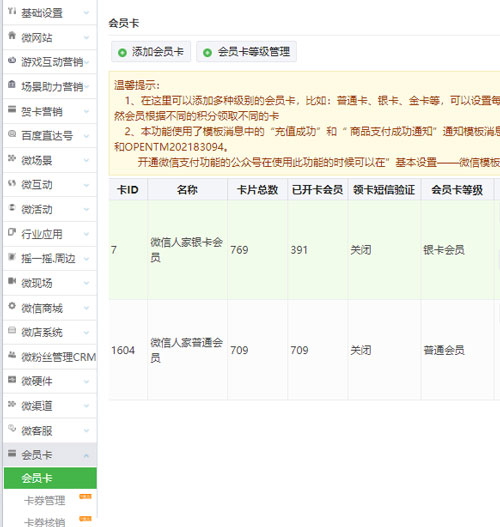Screen dimensions: 500x527
Task: Click the 摇一摇.周边 icon
Action: click(x=12, y=256)
